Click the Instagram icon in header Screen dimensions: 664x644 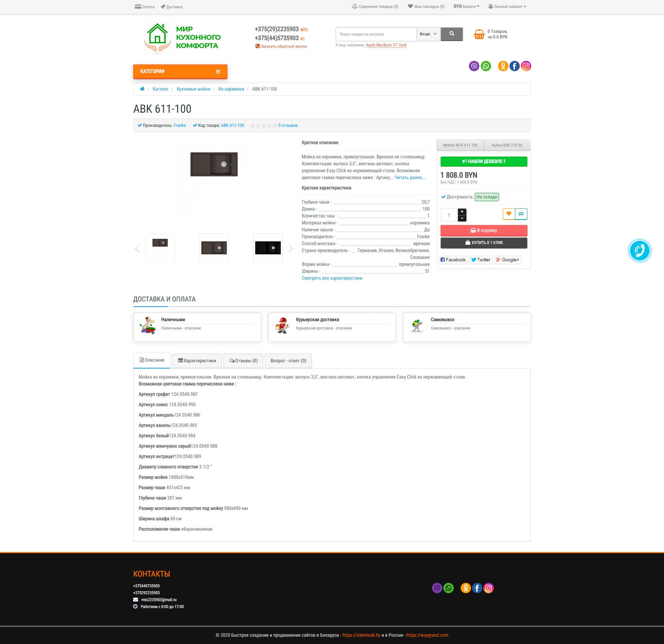click(x=526, y=66)
